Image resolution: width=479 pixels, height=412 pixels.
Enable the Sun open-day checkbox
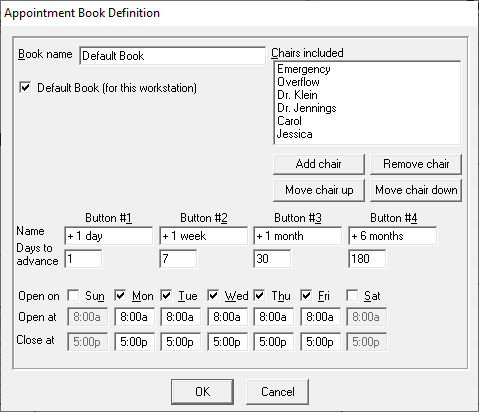tap(73, 295)
